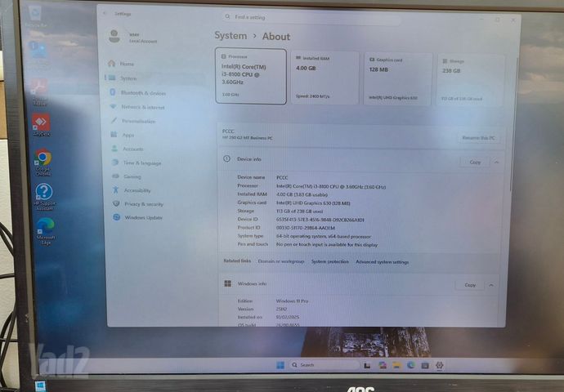564x392 pixels.
Task: Open the Adobe Reader desktop shortcut
Action: (39, 91)
